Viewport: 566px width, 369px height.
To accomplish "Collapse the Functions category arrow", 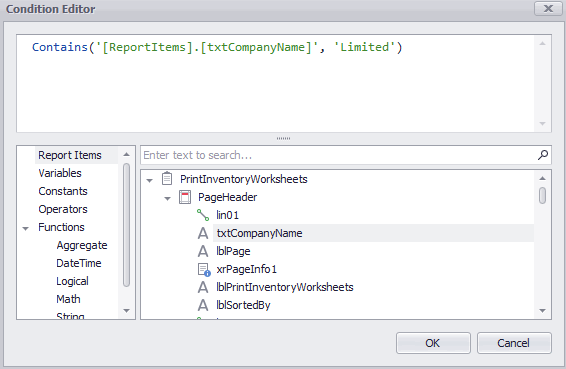I will pyautogui.click(x=25, y=228).
